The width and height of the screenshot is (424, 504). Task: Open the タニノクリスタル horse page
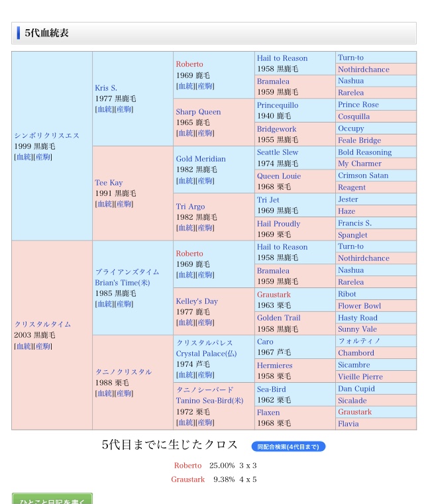click(x=123, y=372)
